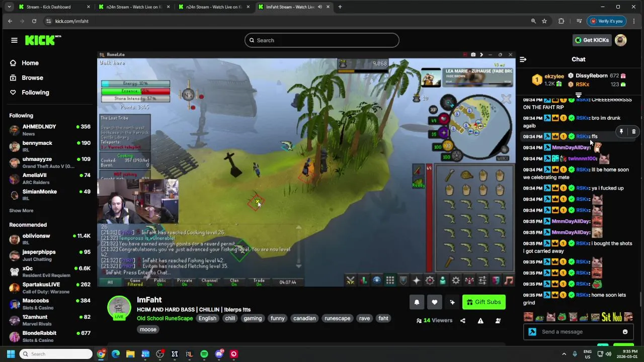Screen dimensions: 644x362
Task: Click the kick.com/imfaht address bar
Action: pyautogui.click(x=287, y=21)
